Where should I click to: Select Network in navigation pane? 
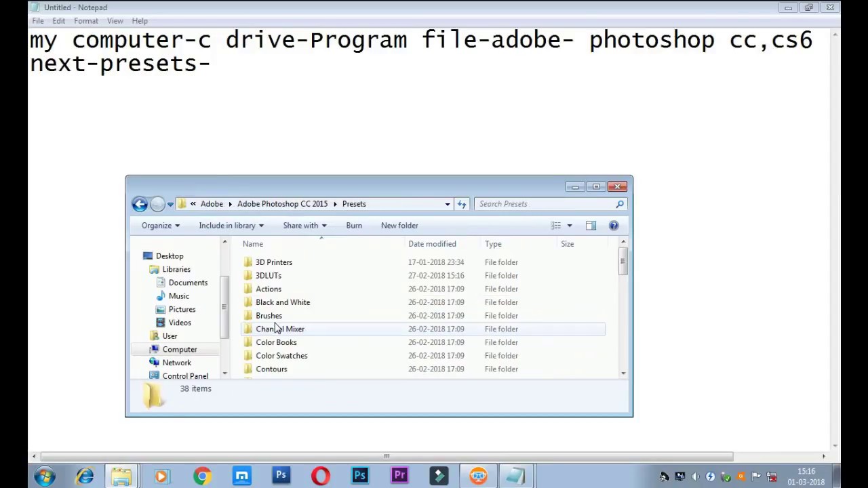[176, 363]
